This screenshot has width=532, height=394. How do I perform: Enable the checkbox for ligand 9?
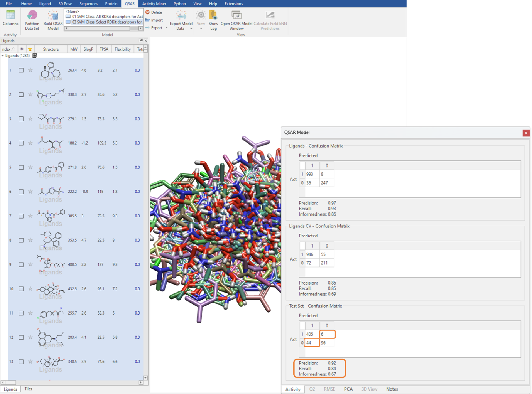tap(21, 264)
